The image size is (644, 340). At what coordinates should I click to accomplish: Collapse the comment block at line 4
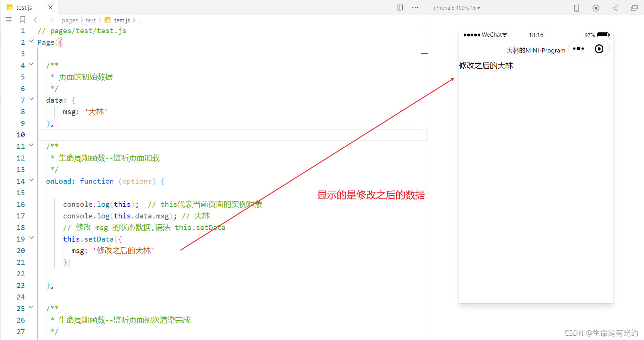tap(31, 64)
